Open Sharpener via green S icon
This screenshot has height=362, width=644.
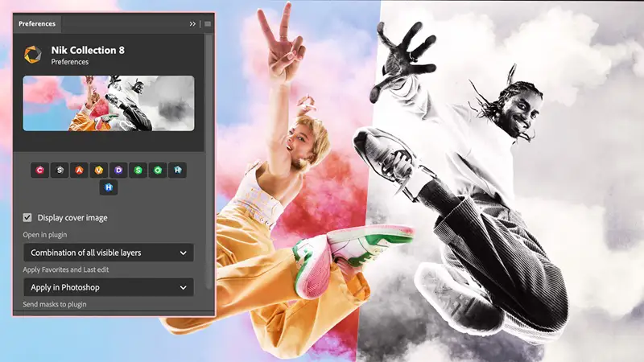click(138, 170)
